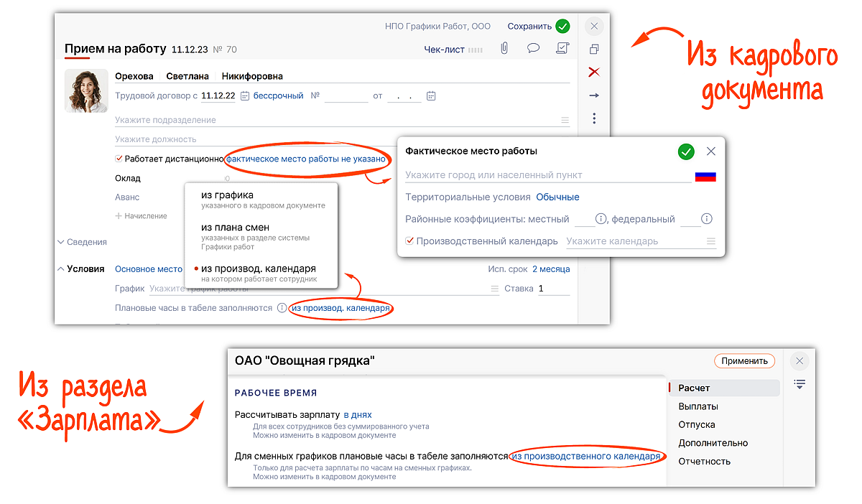Click the Russian flag country swatch

point(705,176)
